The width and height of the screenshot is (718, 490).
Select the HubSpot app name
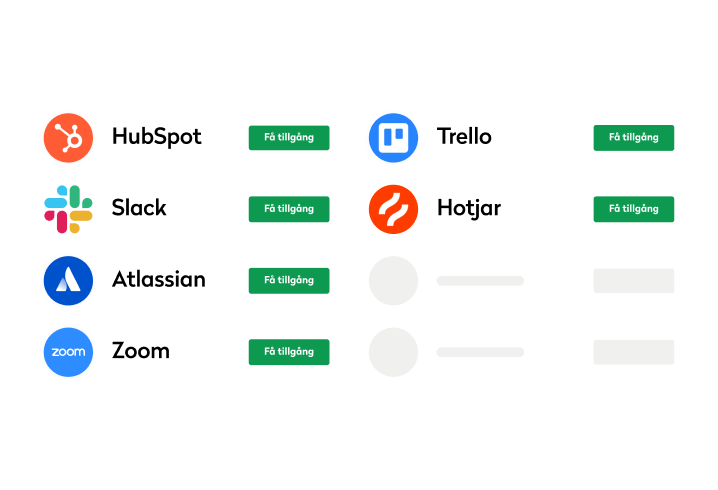point(156,136)
